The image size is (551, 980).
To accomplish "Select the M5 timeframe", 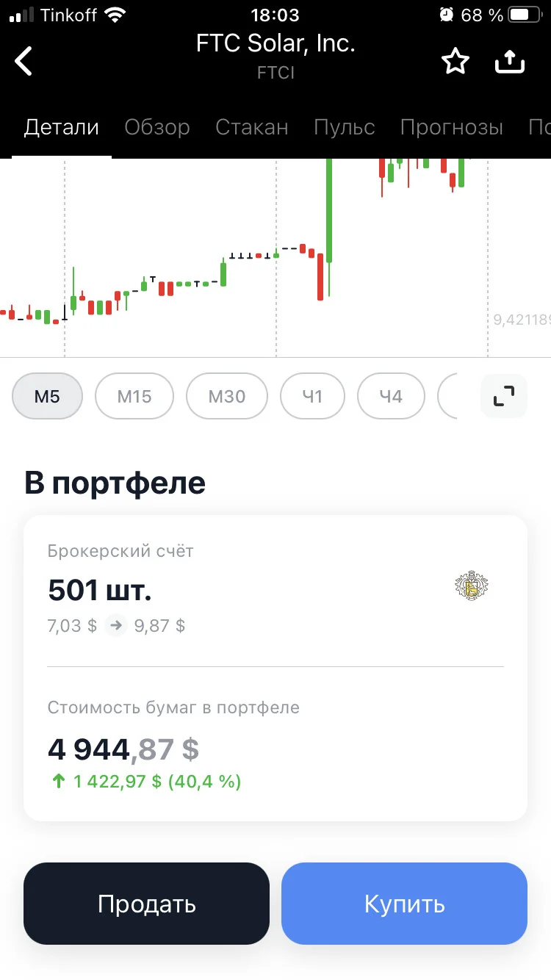I will point(48,397).
